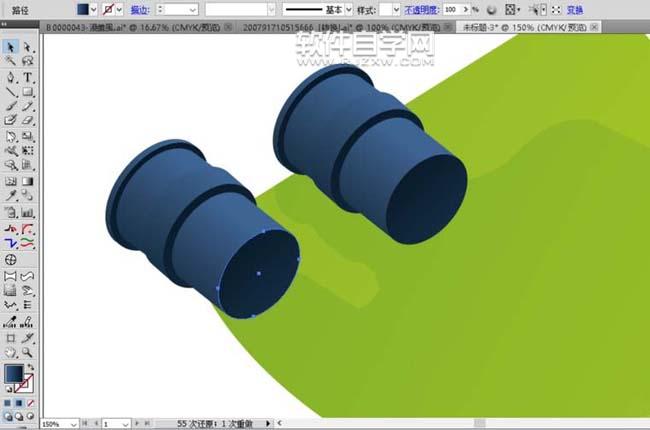Screen dimensions: 650x430
Task: Select the Symbol Sprayer tool
Action: click(x=11, y=213)
